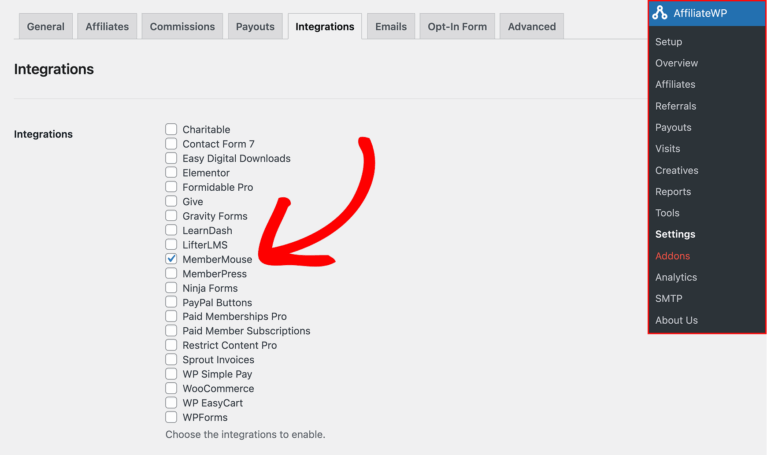Image resolution: width=767 pixels, height=455 pixels.
Task: Uncheck the MemberMouse integration checkbox
Action: tap(171, 259)
